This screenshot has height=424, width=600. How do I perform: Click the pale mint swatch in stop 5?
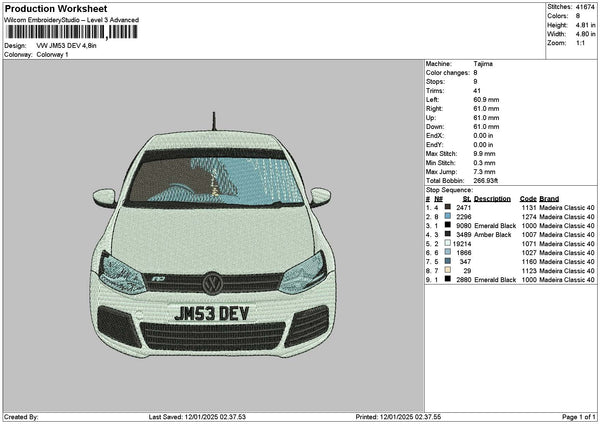pyautogui.click(x=447, y=243)
